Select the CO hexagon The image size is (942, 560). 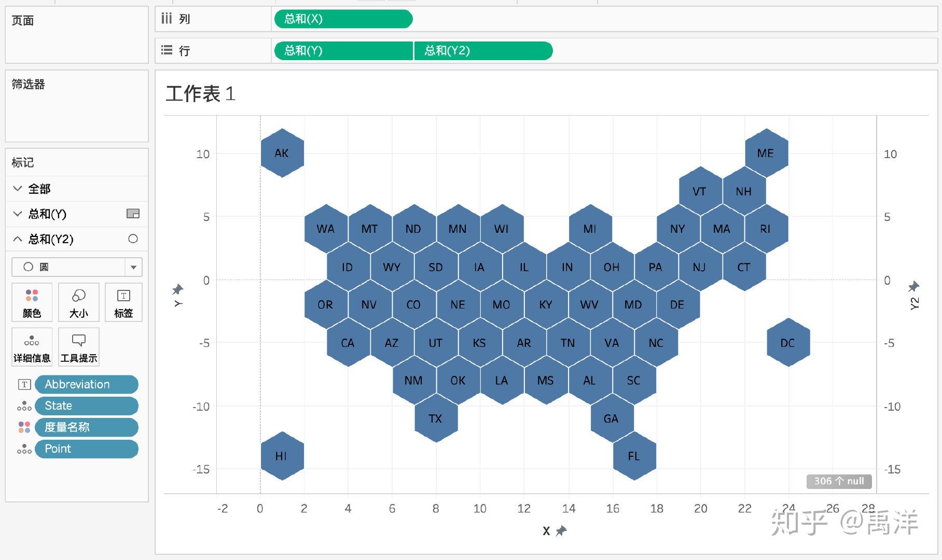[x=414, y=304]
